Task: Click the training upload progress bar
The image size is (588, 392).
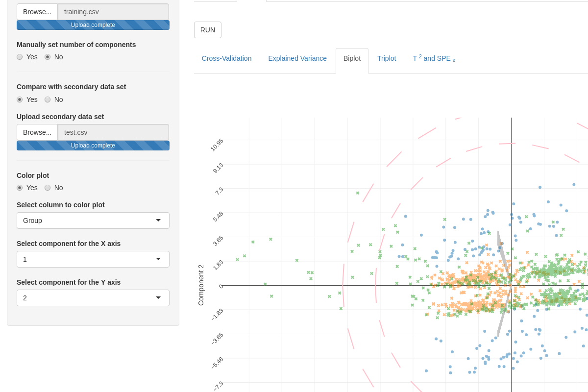Action: click(x=93, y=25)
